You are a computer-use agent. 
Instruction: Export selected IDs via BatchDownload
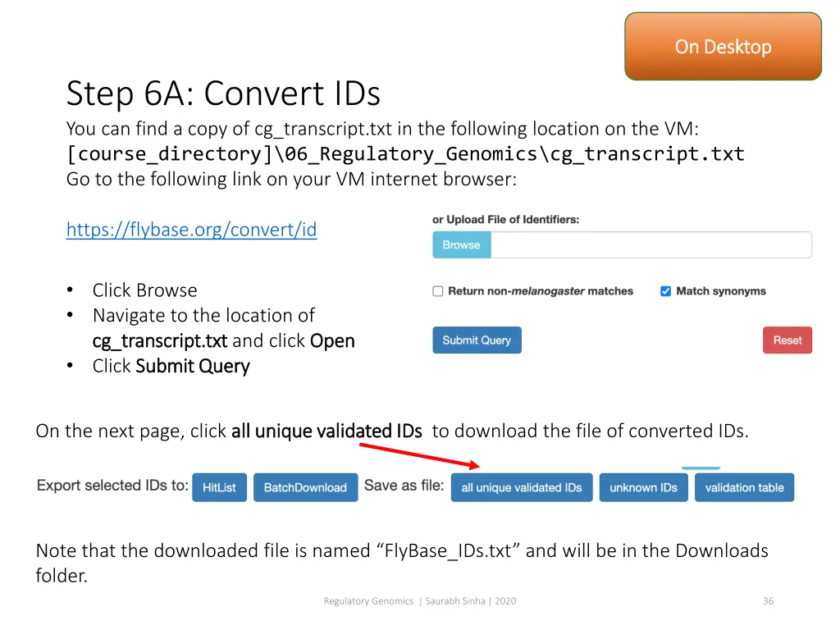(x=305, y=487)
